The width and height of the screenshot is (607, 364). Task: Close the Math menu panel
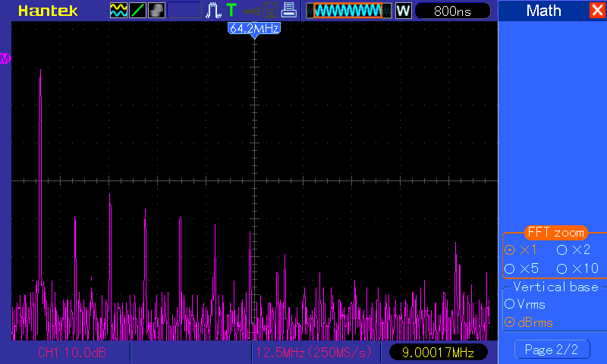[x=597, y=11]
